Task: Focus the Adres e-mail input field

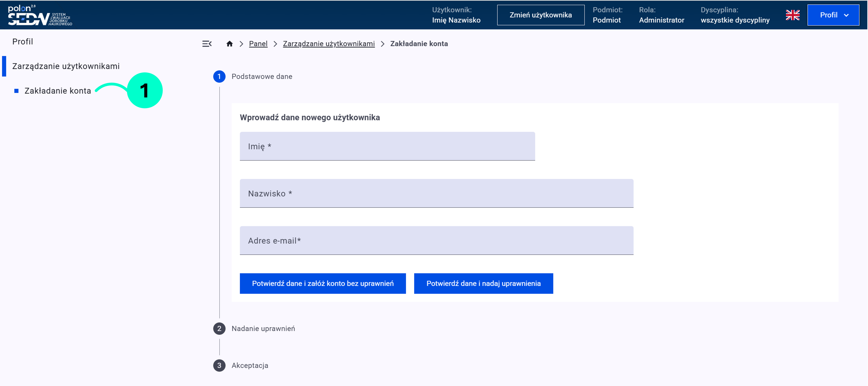Action: 436,240
